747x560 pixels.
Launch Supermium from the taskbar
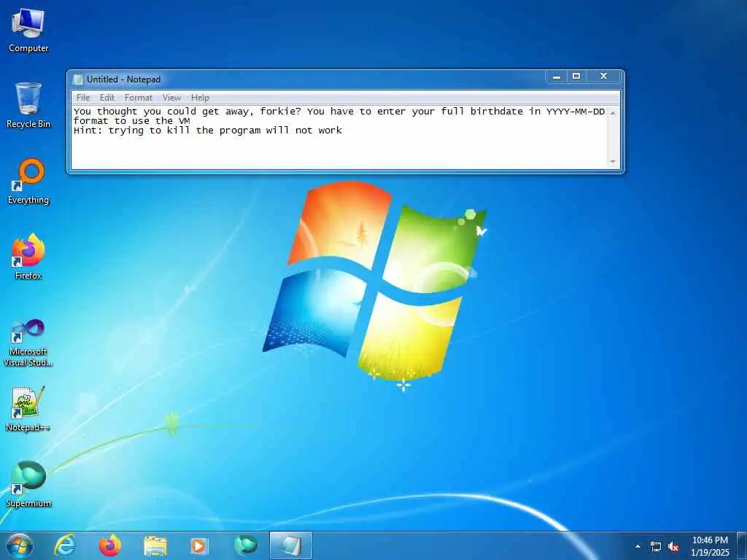pos(246,545)
